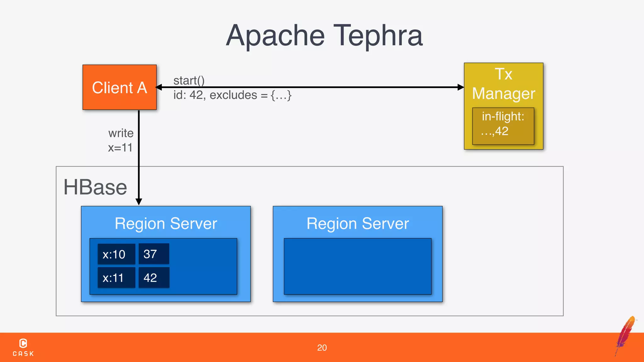Click the empty data store in right Region Server
This screenshot has width=644, height=362.
(358, 266)
